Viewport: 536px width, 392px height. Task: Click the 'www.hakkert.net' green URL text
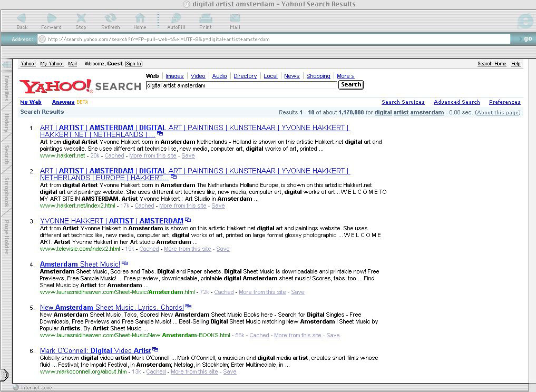tap(62, 155)
